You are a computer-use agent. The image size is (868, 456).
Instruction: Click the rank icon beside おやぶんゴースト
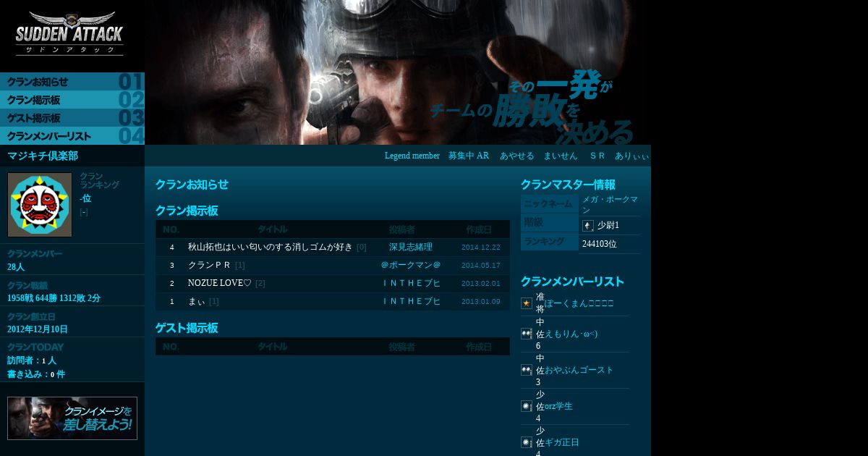click(x=527, y=370)
